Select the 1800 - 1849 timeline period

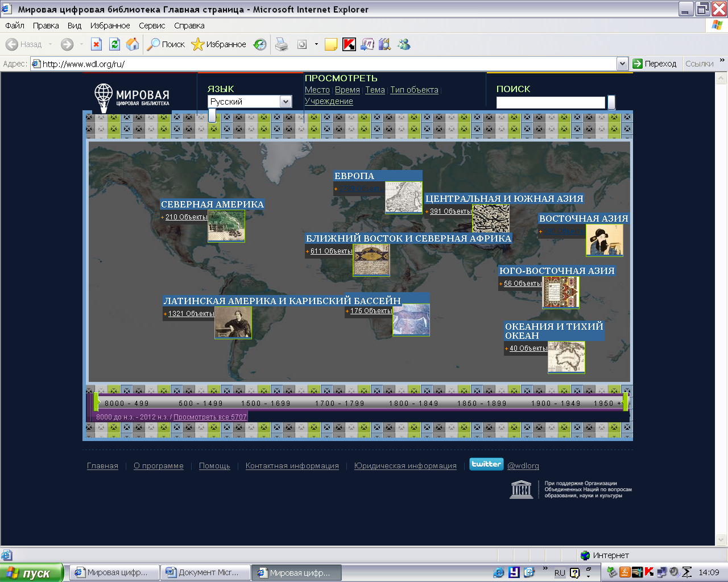coord(413,404)
